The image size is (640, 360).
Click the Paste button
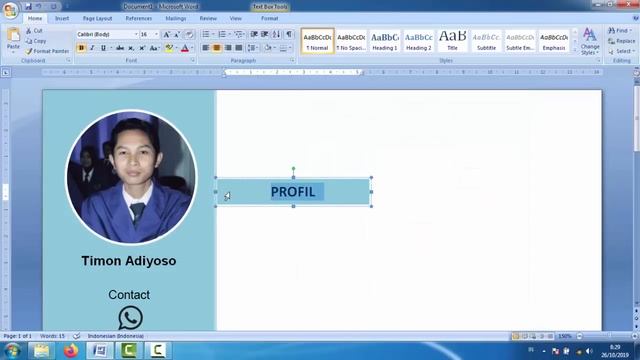13,40
